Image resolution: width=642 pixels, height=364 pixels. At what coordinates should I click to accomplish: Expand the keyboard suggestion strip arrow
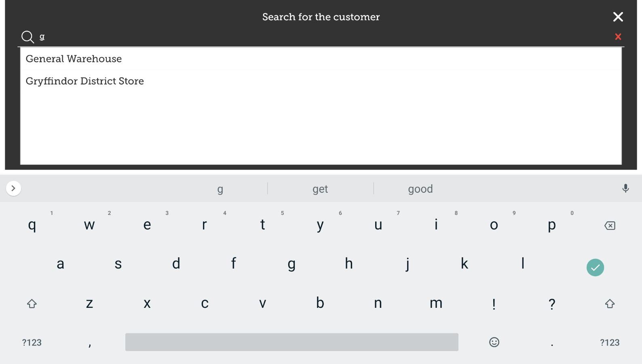click(x=13, y=188)
